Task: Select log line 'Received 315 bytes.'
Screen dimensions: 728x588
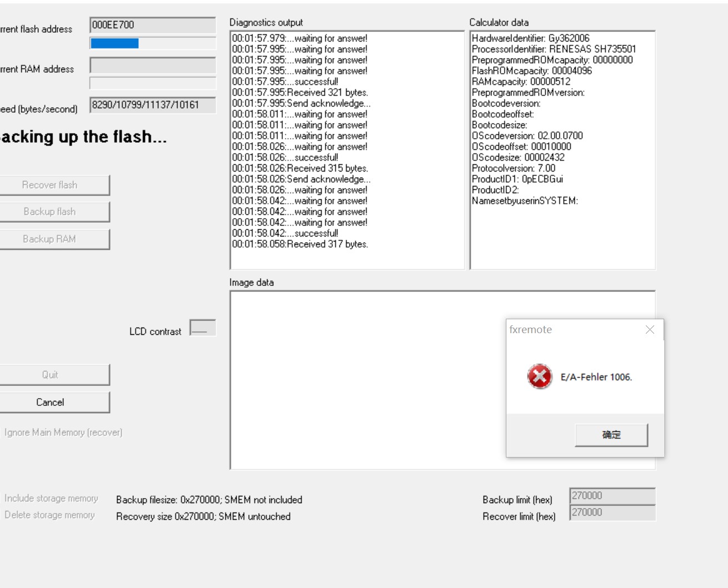Action: tap(300, 168)
